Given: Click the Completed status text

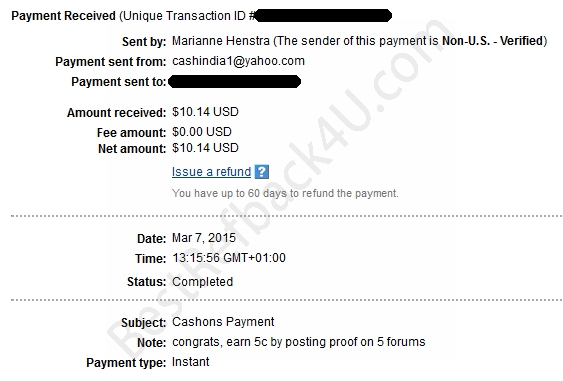Looking at the screenshot, I should click(203, 282).
